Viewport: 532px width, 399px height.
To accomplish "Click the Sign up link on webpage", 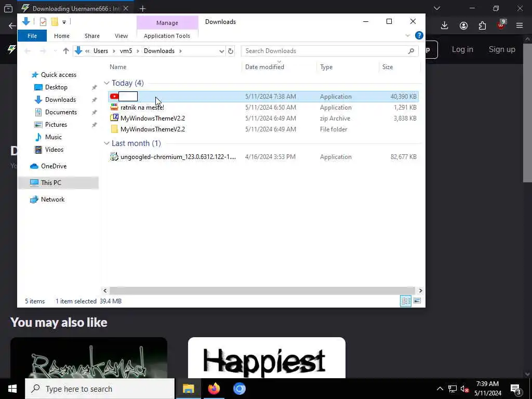I will pyautogui.click(x=502, y=49).
